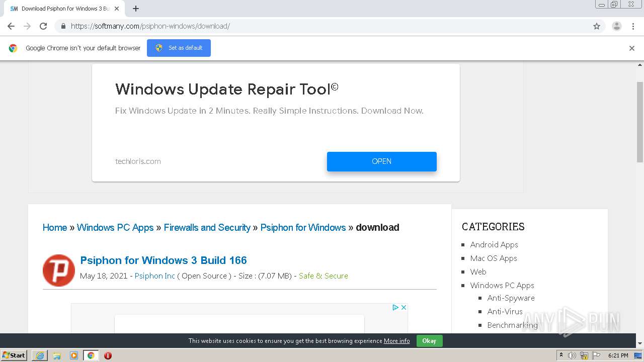This screenshot has width=644, height=362.
Task: Launch Internet Explorer from the taskbar
Action: pyautogui.click(x=40, y=355)
